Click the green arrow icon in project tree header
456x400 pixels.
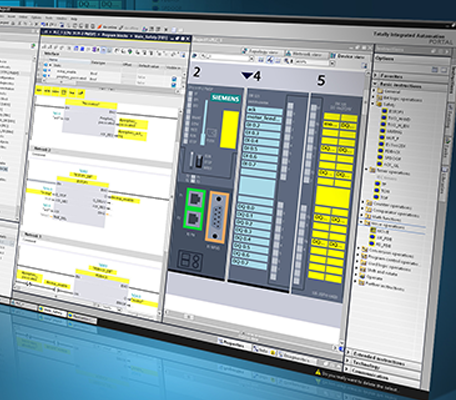pos(33,46)
